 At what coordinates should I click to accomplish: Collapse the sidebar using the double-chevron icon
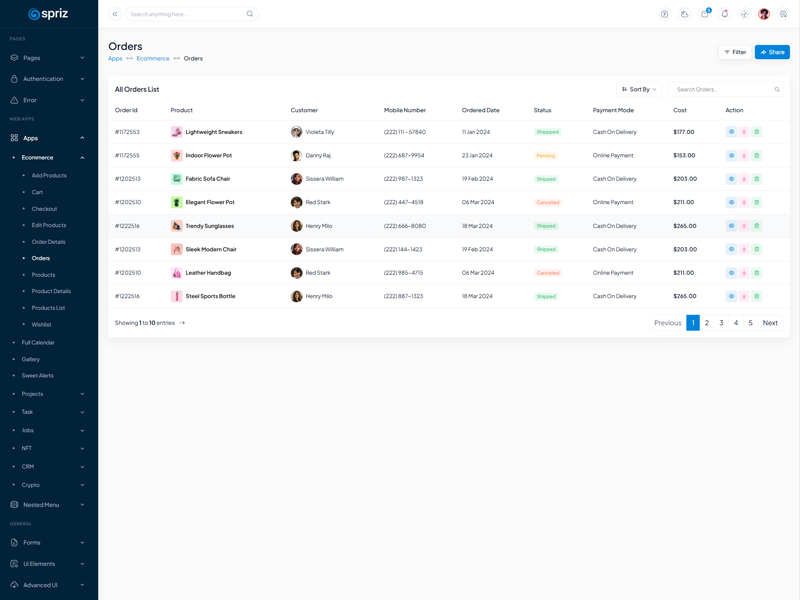pos(115,14)
